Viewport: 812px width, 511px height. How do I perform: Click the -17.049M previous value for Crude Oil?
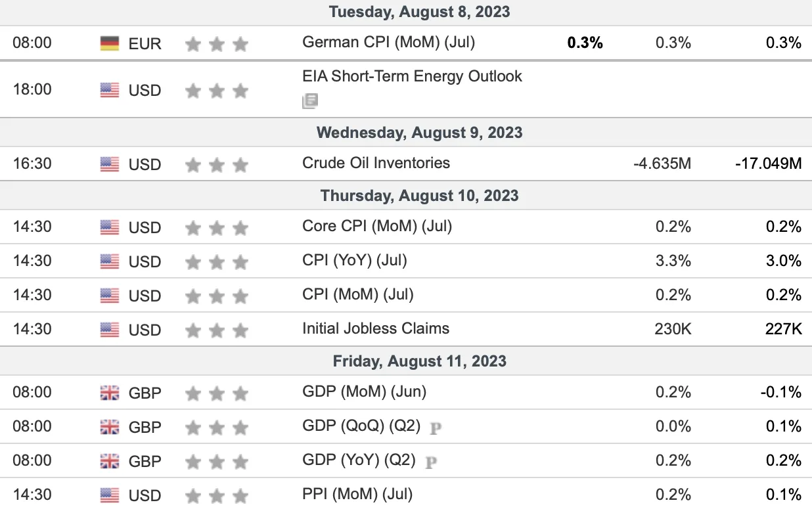point(769,164)
